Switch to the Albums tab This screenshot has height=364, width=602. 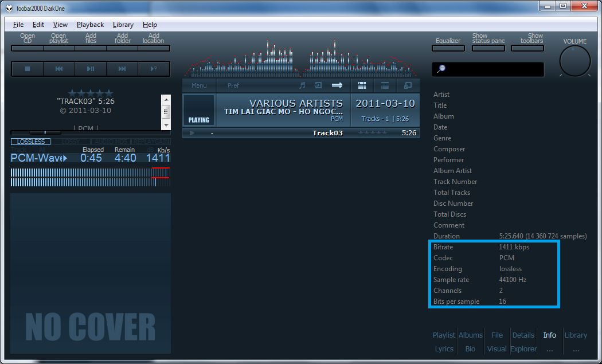pyautogui.click(x=470, y=335)
